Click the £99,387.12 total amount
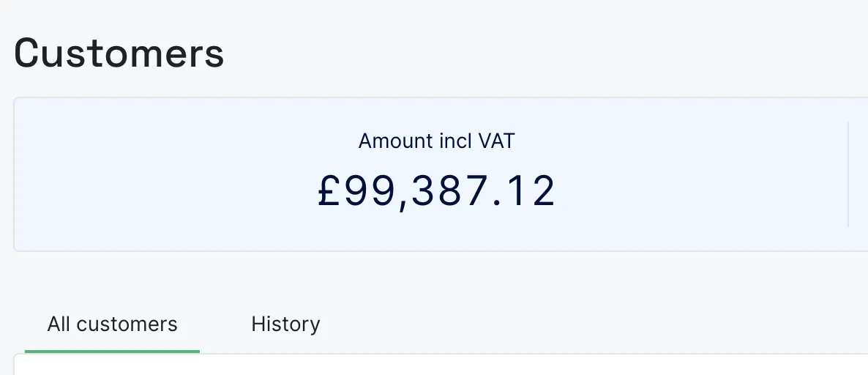This screenshot has width=868, height=375. pos(436,190)
